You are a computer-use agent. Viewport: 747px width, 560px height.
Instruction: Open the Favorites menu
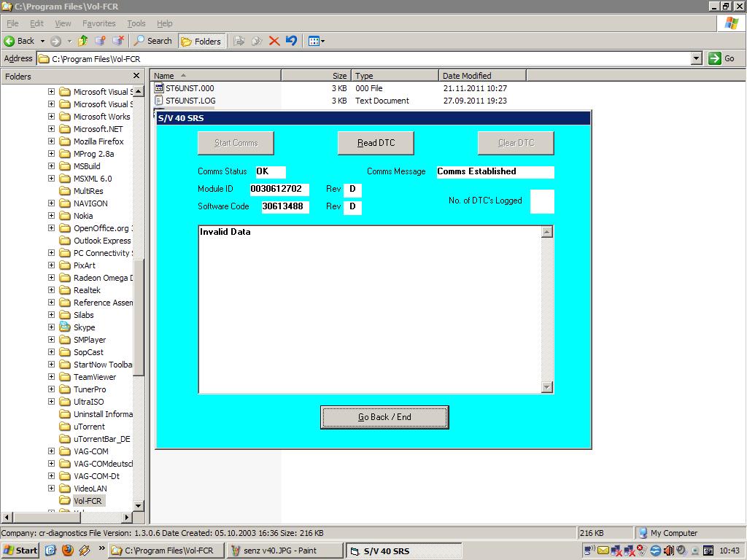98,23
